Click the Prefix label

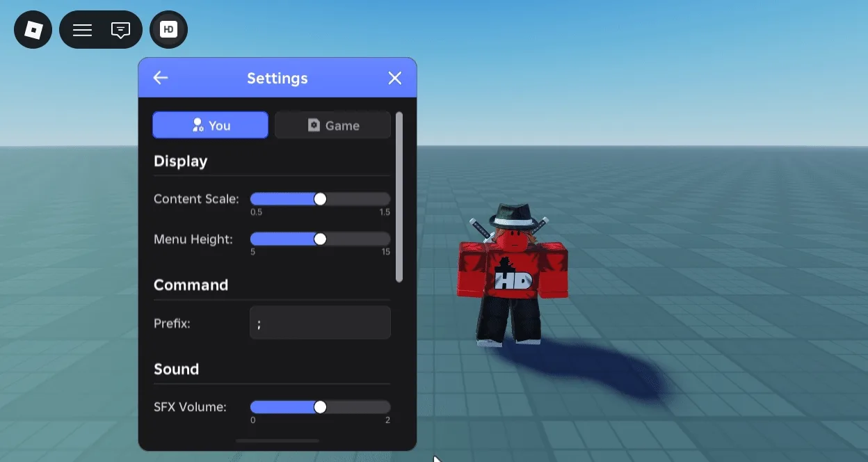[172, 323]
